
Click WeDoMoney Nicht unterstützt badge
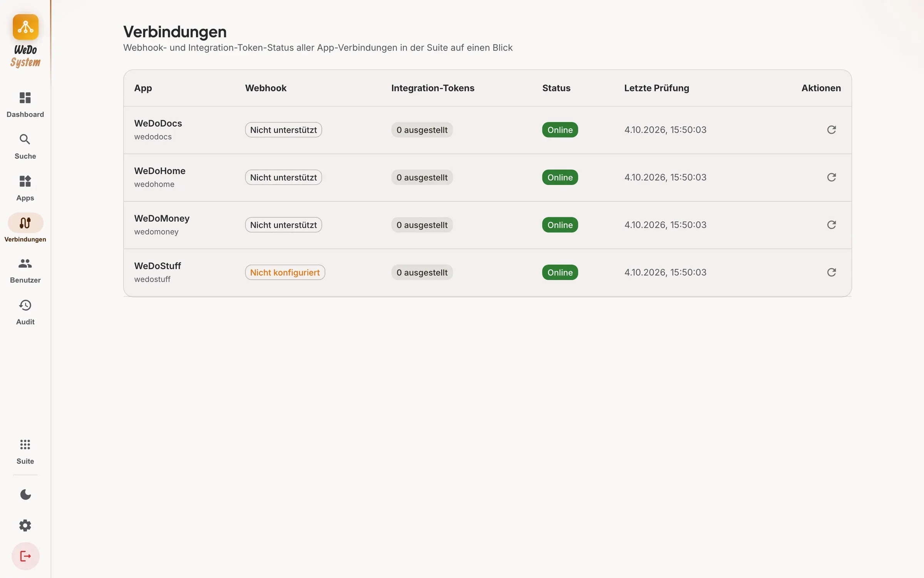pyautogui.click(x=283, y=225)
